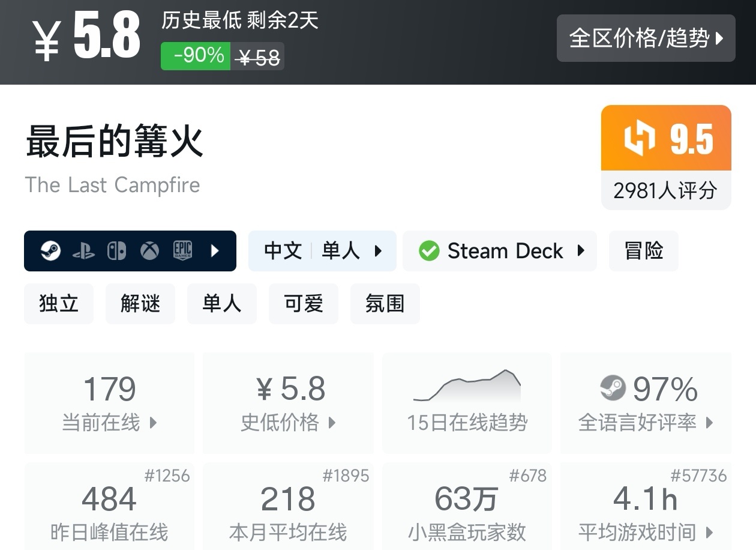This screenshot has height=550, width=756.
Task: Click the Xbox platform icon
Action: pyautogui.click(x=150, y=250)
